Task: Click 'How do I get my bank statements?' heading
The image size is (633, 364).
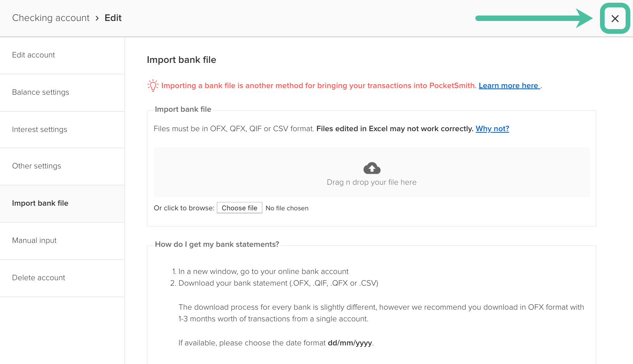Action: [x=217, y=244]
